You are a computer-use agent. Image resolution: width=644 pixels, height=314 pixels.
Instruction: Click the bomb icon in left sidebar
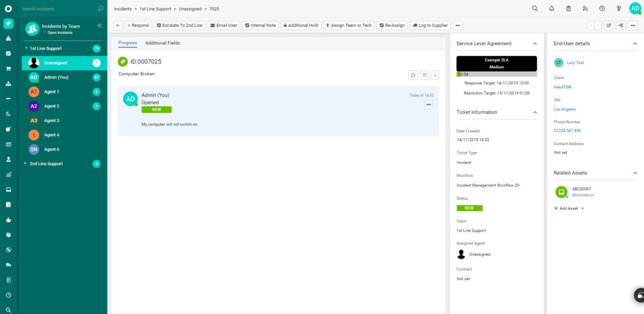tap(8, 129)
